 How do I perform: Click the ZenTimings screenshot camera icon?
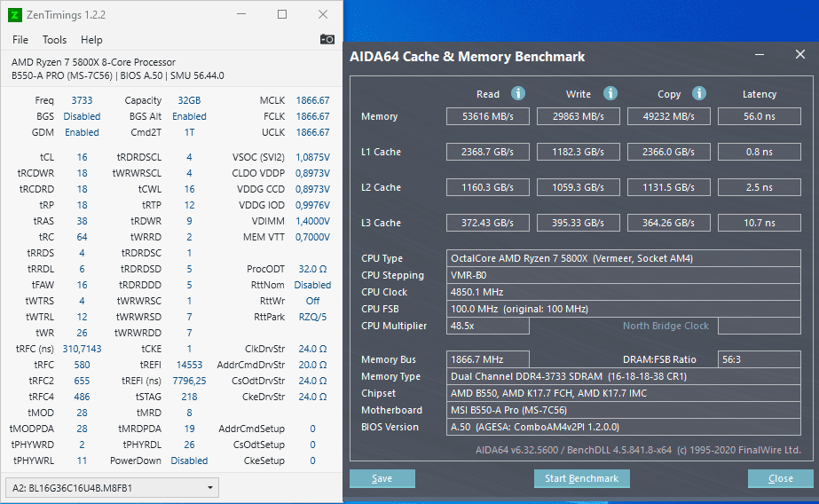pos(327,40)
